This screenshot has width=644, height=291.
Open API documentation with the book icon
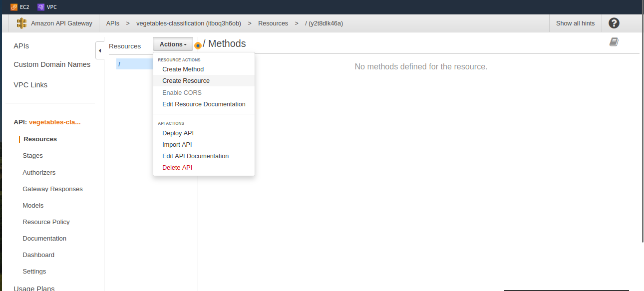614,42
